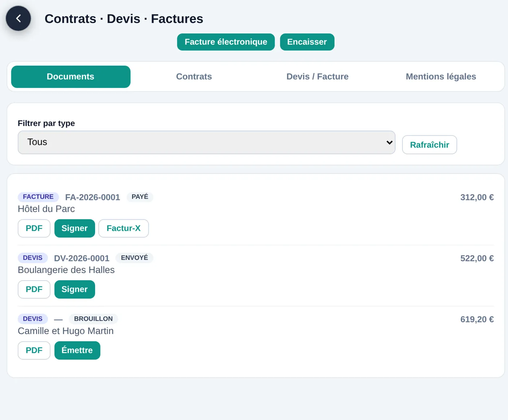Show the Mentions légales tab
The height and width of the screenshot is (420, 508).
point(441,77)
